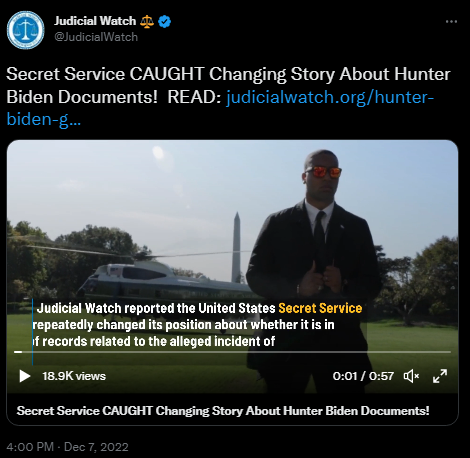Open Judicial Watch profile avatar
470x458 pixels.
(x=26, y=30)
